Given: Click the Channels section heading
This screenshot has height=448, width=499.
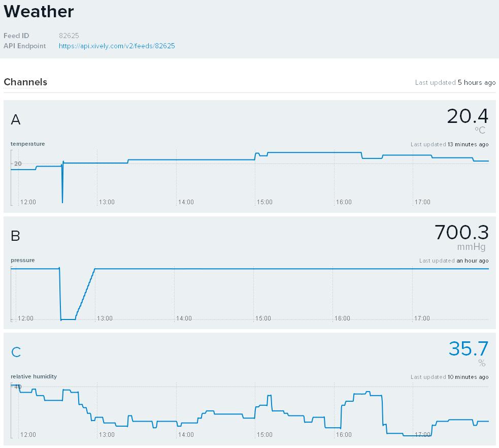Looking at the screenshot, I should [x=25, y=82].
